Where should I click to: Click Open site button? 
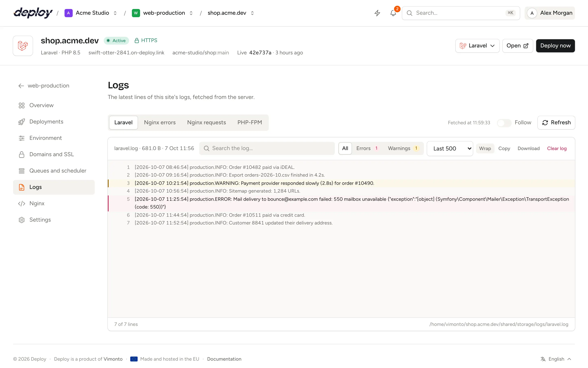(x=518, y=46)
